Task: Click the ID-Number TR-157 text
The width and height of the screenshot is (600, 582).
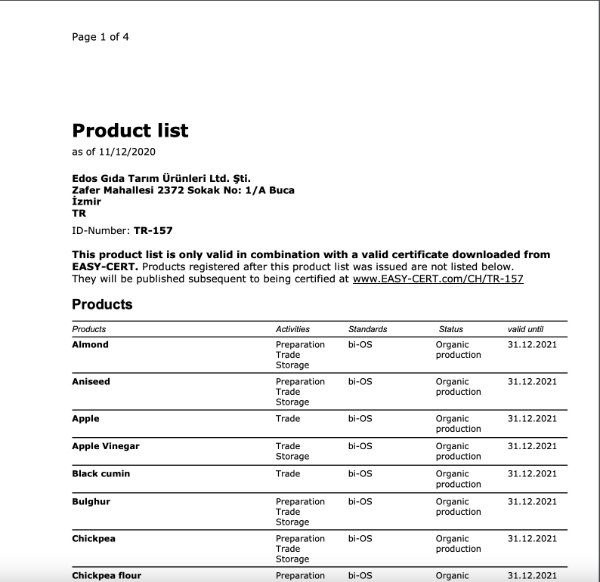Action: point(115,230)
